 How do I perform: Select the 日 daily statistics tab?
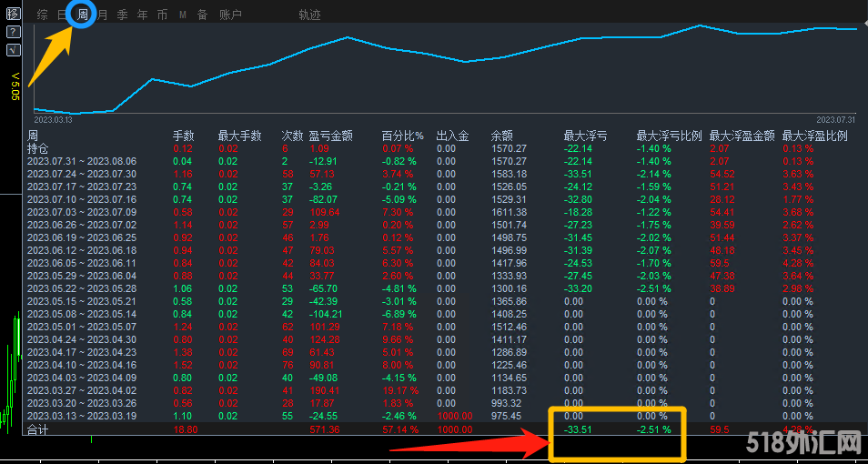coord(62,15)
